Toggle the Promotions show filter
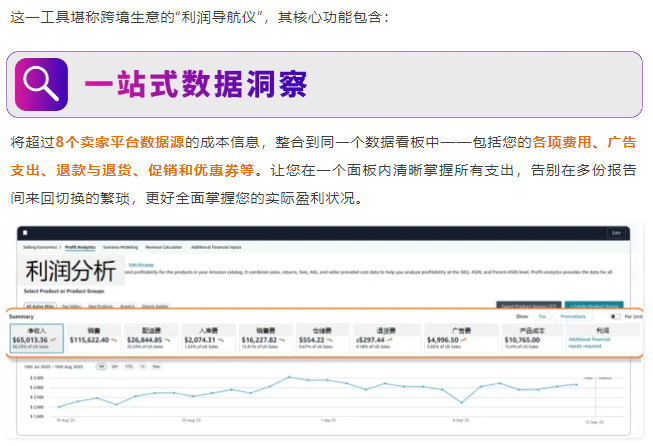Image resolution: width=653 pixels, height=446 pixels. click(573, 316)
